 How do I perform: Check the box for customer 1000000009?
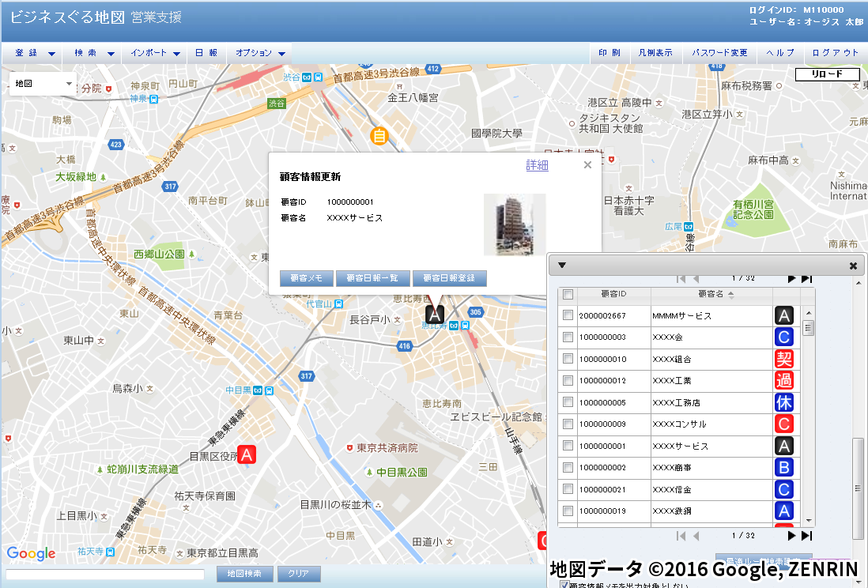pyautogui.click(x=568, y=424)
